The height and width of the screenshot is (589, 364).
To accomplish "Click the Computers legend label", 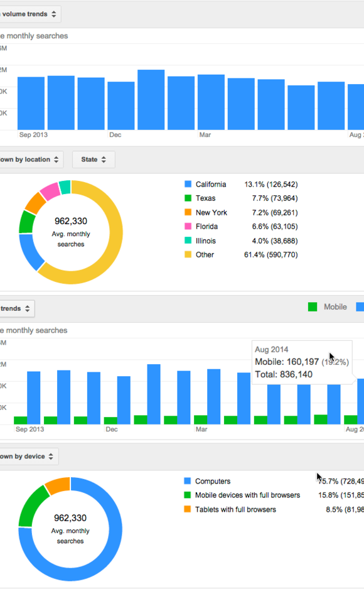I will pyautogui.click(x=213, y=481).
